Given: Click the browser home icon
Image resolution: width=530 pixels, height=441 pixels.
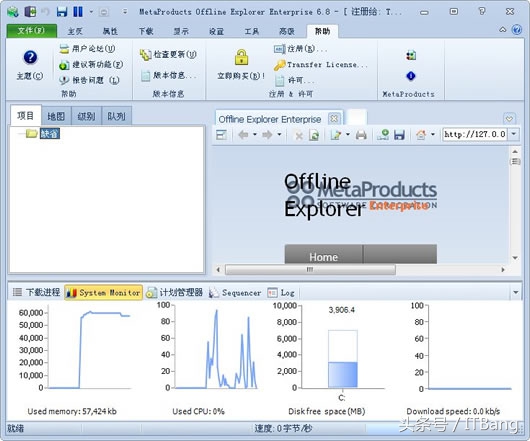Looking at the screenshot, I should (421, 135).
